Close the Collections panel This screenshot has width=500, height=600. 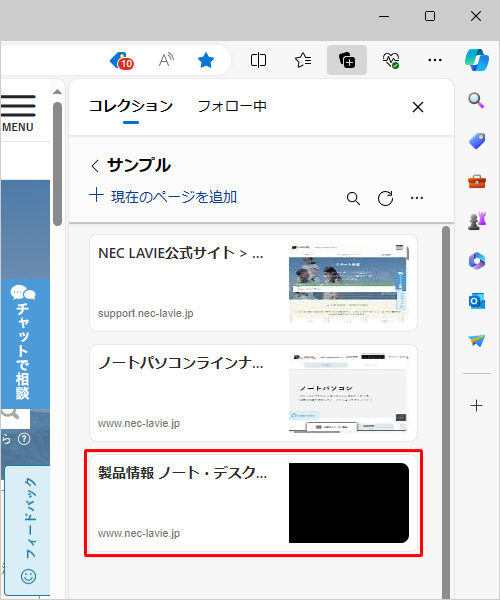(x=418, y=107)
